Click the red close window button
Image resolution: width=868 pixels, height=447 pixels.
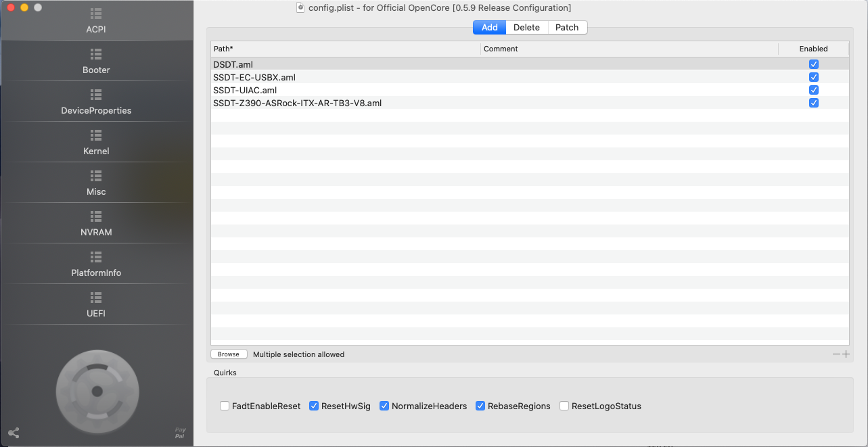11,7
